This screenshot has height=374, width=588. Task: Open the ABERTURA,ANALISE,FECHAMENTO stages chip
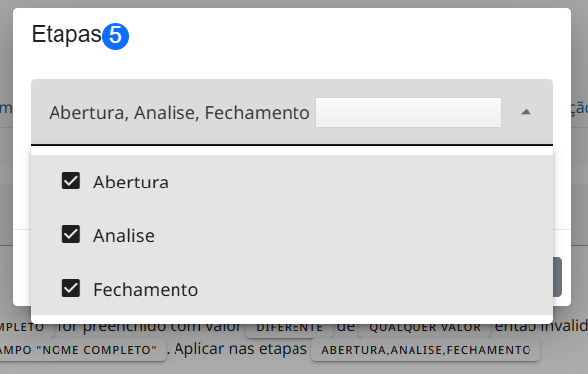[426, 350]
